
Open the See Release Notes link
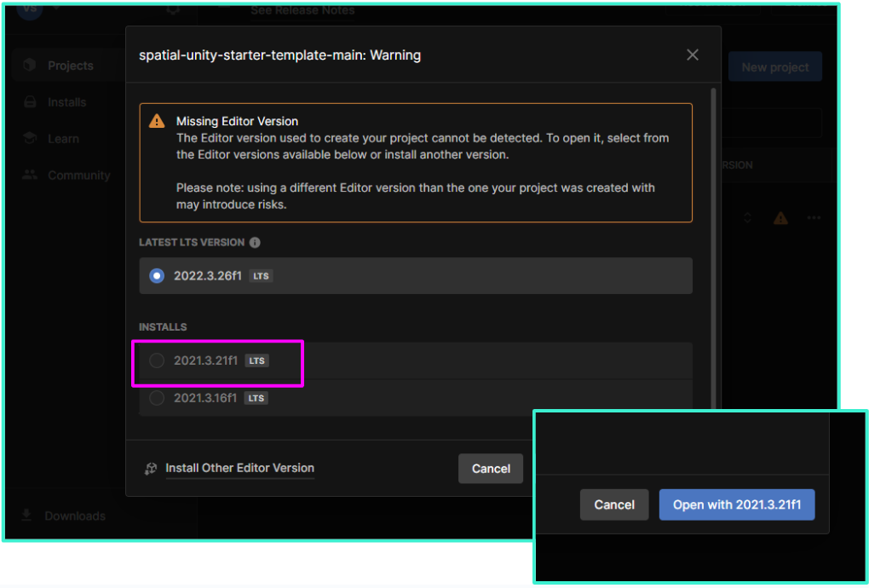tap(302, 10)
